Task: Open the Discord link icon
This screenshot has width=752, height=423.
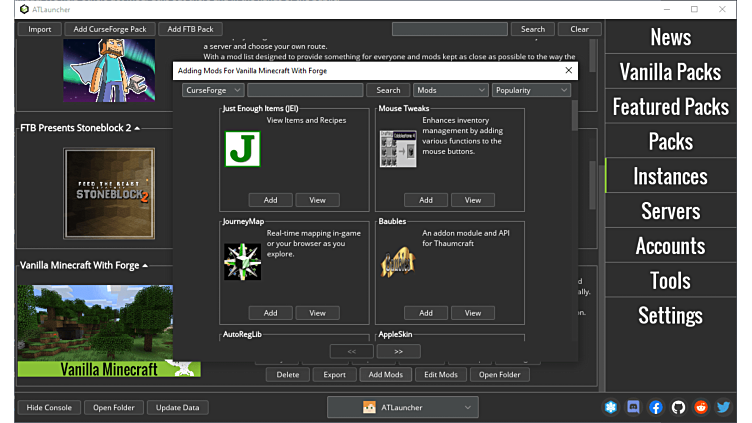Action: (x=633, y=407)
